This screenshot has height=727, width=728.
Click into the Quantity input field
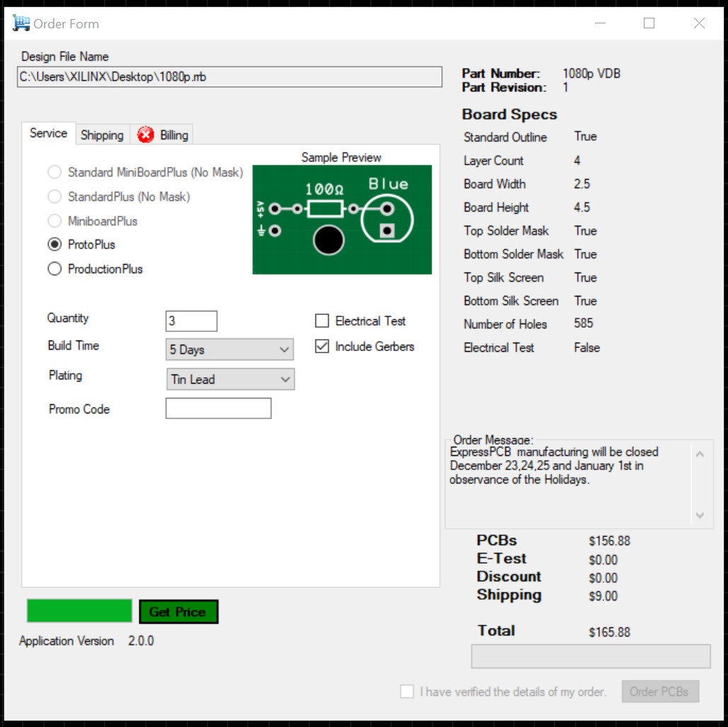(191, 321)
